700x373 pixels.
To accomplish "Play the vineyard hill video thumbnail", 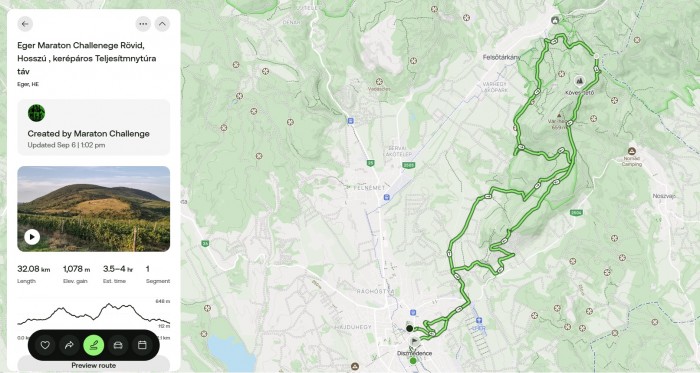I will pos(32,237).
